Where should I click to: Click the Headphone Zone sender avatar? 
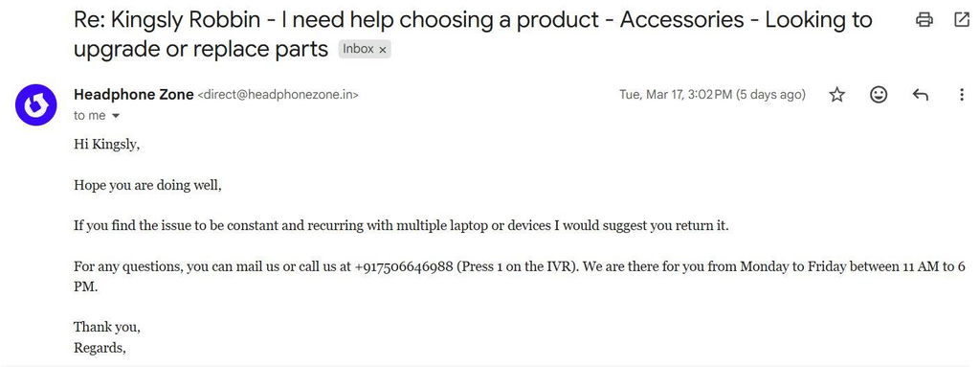pos(36,104)
